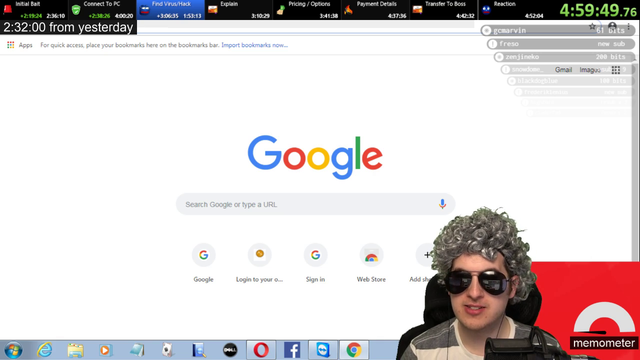Viewport: 640px width, 360px height.
Task: Click the Find Virus/Hack split
Action: 171,10
